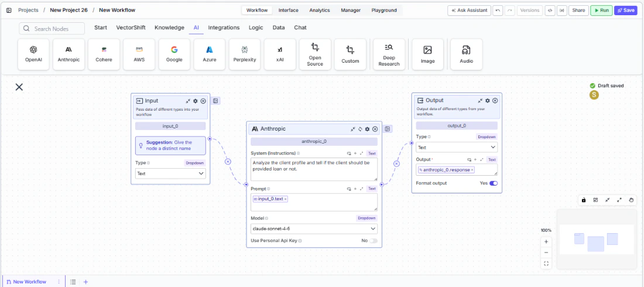This screenshot has width=644, height=287.
Task: Remove the Anthropic-to-Output connection
Action: tap(396, 163)
